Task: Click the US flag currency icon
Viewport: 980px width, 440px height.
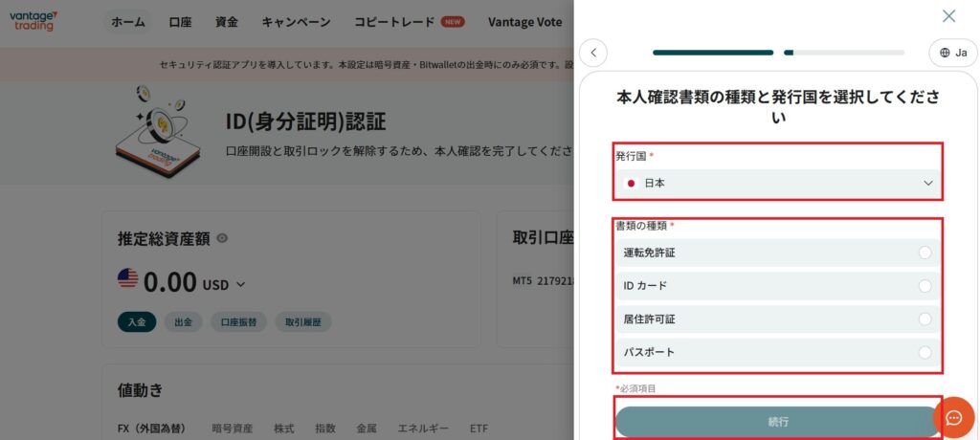Action: 127,278
